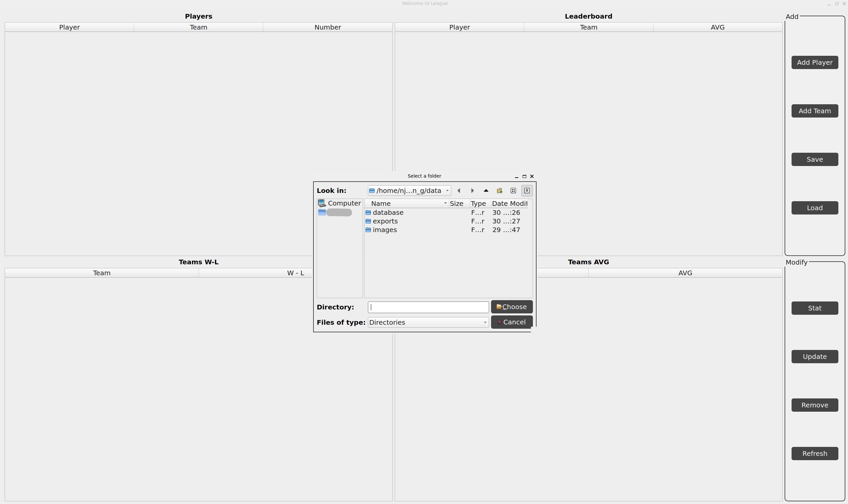Click the Type column header
Screen dimensions: 848x504
[478, 204]
